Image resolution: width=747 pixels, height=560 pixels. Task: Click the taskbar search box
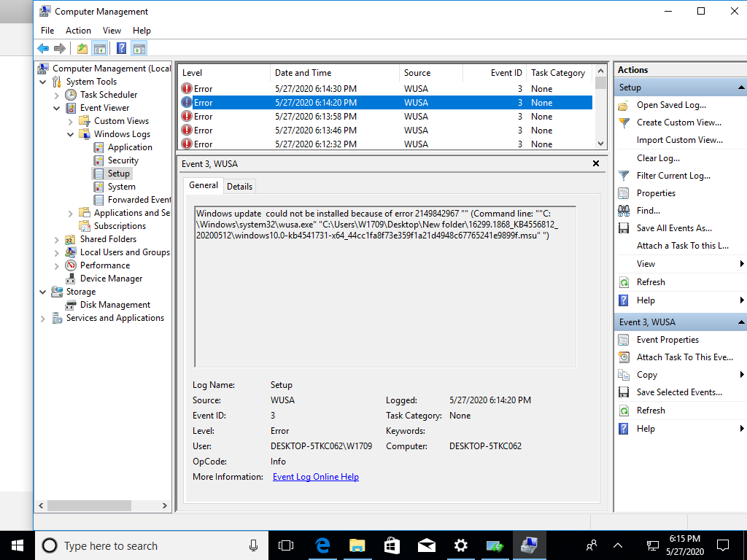click(150, 545)
